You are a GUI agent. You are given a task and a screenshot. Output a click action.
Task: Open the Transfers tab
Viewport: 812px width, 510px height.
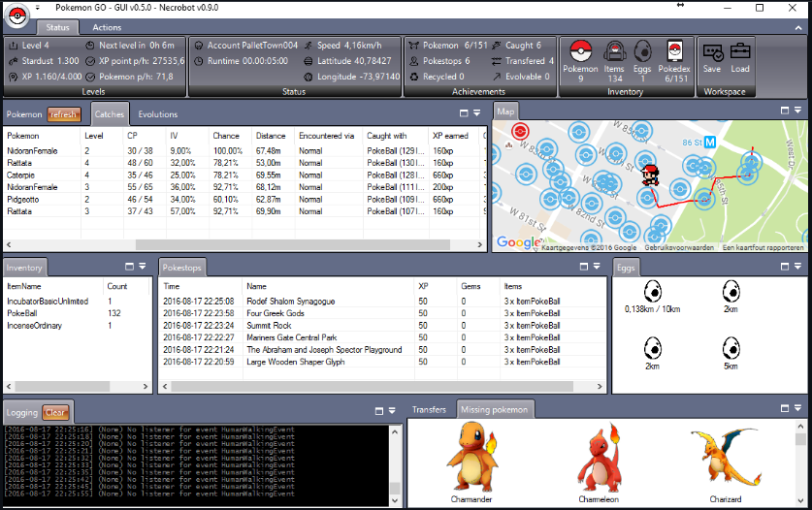[x=429, y=409]
